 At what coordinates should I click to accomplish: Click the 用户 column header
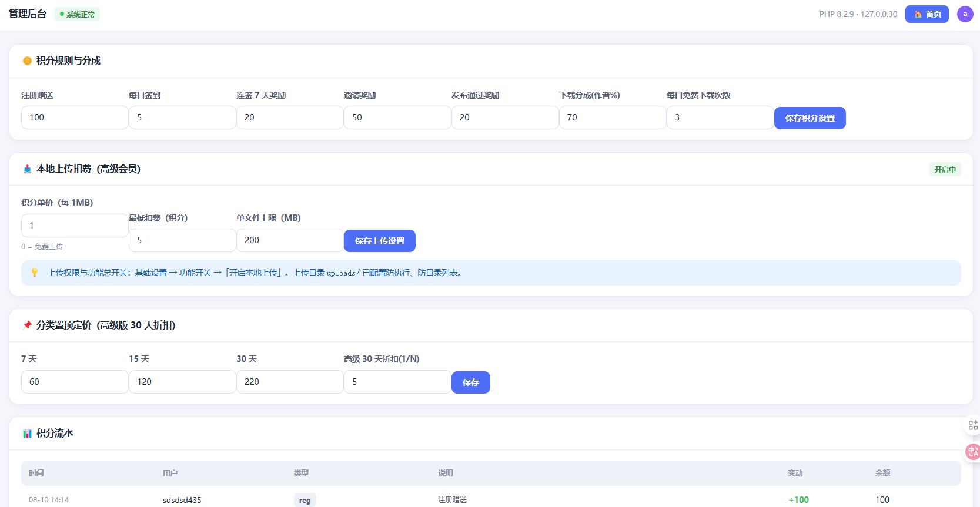click(x=170, y=473)
